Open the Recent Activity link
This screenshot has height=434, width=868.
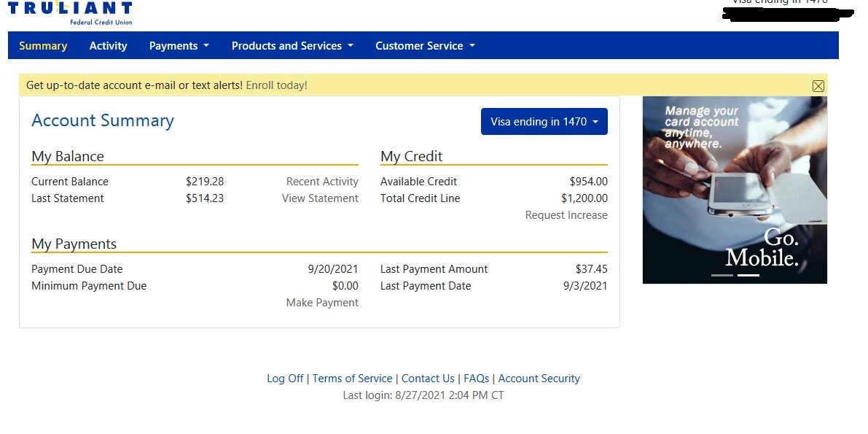tap(322, 182)
